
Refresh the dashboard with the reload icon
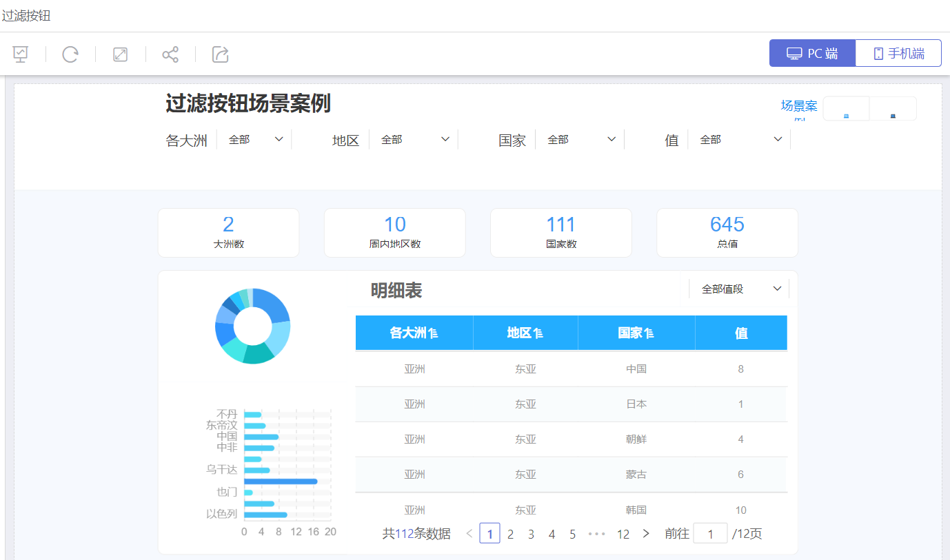tap(70, 54)
